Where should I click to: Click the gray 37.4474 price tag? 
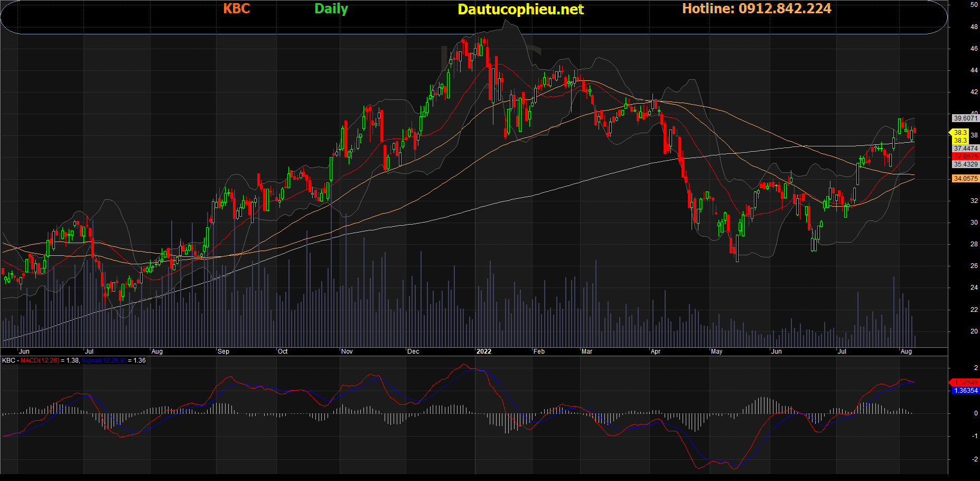[965, 149]
